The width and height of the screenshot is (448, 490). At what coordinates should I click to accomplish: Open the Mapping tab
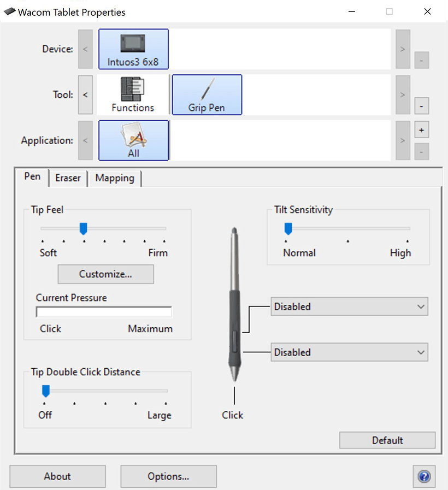pos(115,178)
